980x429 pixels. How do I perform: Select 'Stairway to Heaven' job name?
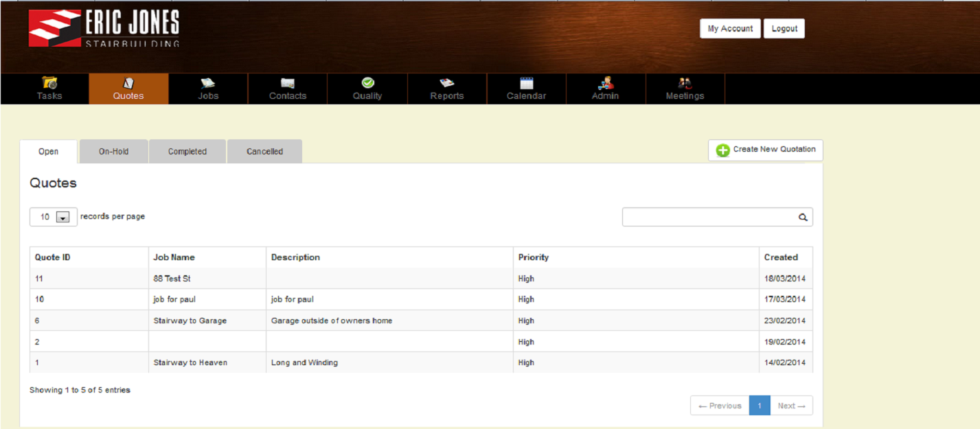pos(190,362)
